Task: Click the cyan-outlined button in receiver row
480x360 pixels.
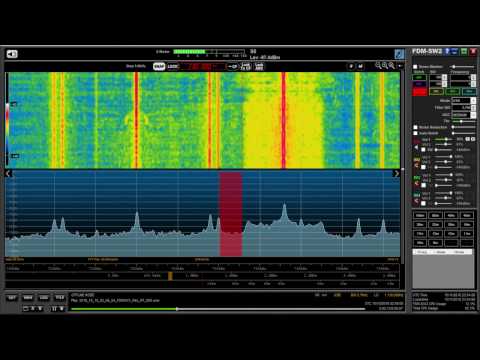Action: pyautogui.click(x=469, y=91)
